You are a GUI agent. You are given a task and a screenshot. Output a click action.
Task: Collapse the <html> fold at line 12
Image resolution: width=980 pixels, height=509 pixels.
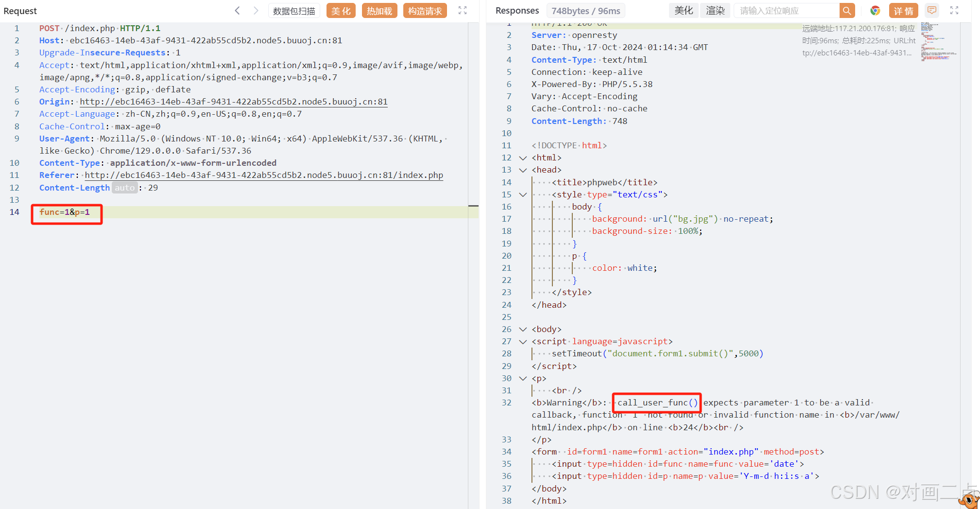pos(523,158)
